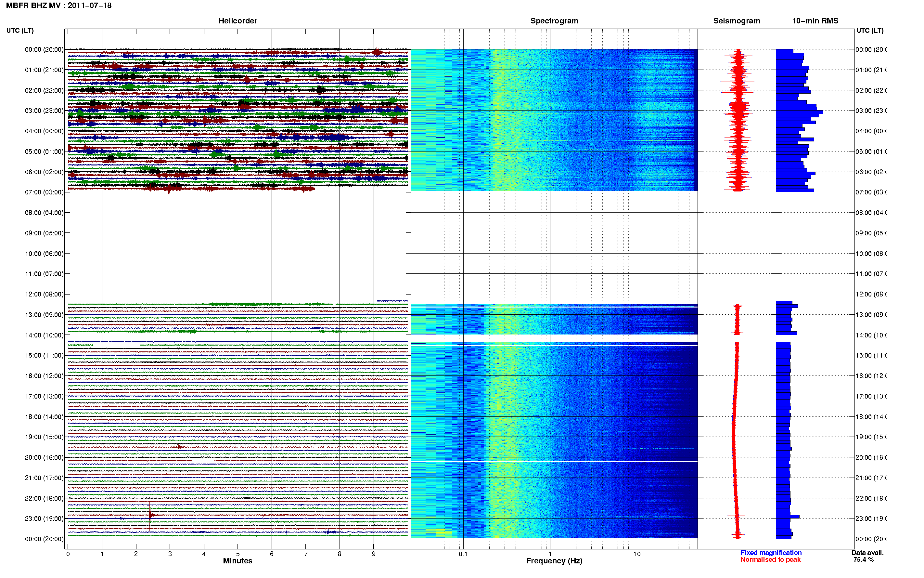Click the left '16:00 (12:00)' time label

tap(44, 376)
